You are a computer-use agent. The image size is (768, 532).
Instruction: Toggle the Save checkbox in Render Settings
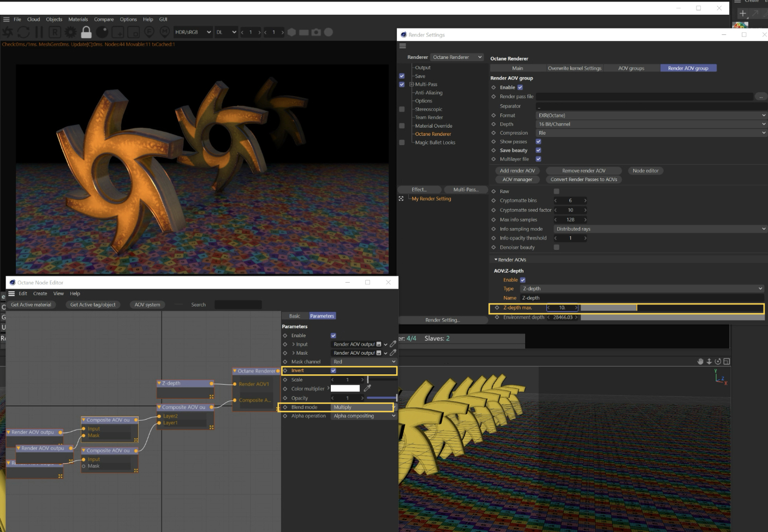[402, 76]
